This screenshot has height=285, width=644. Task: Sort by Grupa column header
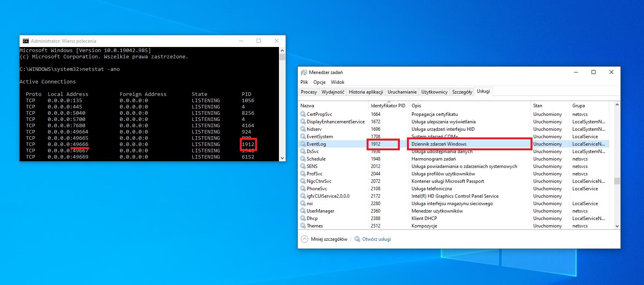coord(590,106)
